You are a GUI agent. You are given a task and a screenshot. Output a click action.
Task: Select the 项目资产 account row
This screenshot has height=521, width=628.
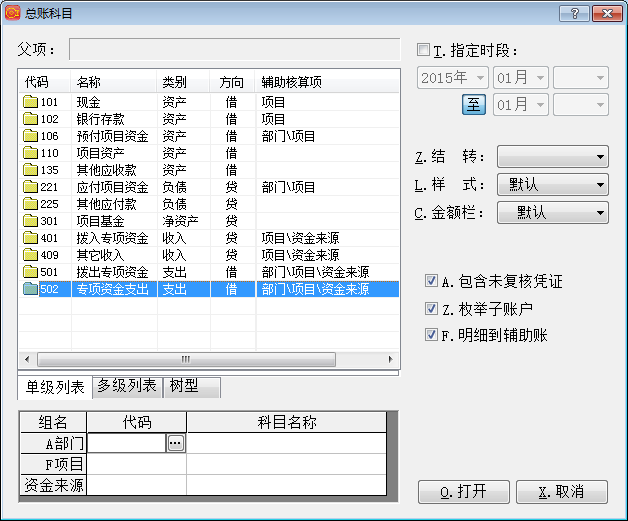tap(209, 153)
